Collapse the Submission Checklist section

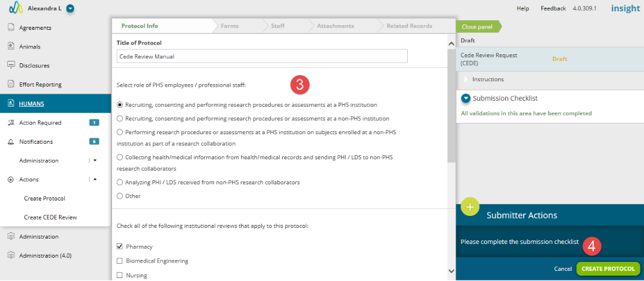(466, 98)
